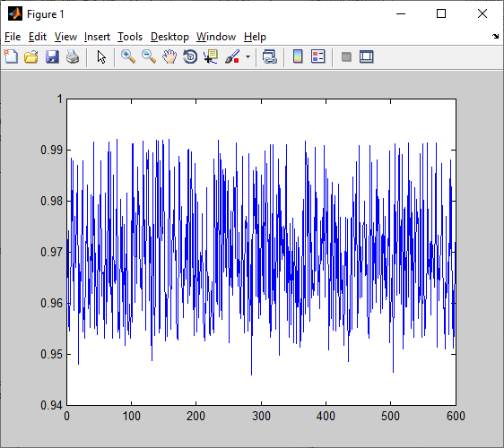The height and width of the screenshot is (448, 504).
Task: Dock the figure using the corner arrow
Action: [495, 37]
